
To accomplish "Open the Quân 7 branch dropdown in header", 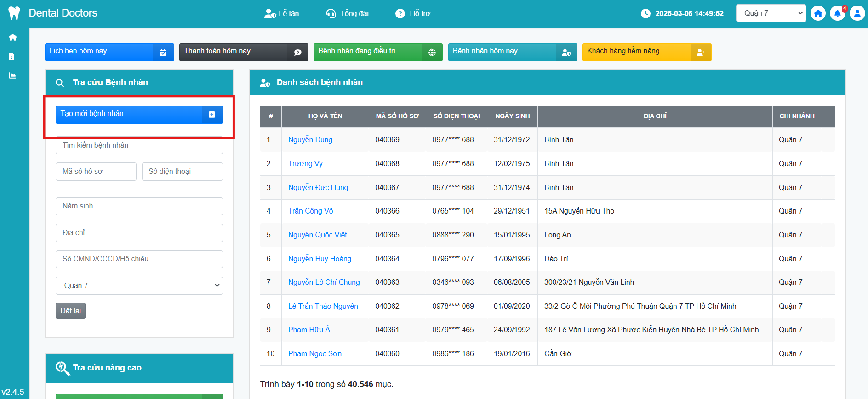I will pos(771,13).
